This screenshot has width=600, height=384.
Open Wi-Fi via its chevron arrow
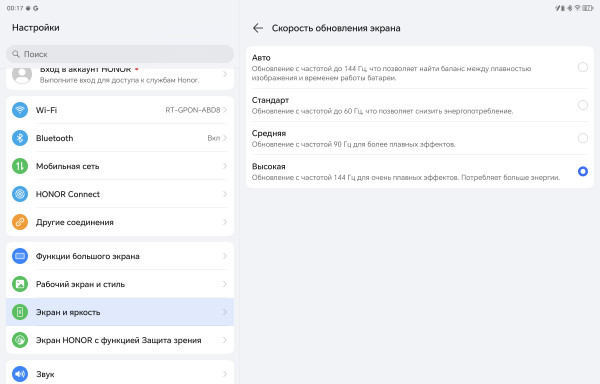coord(225,110)
